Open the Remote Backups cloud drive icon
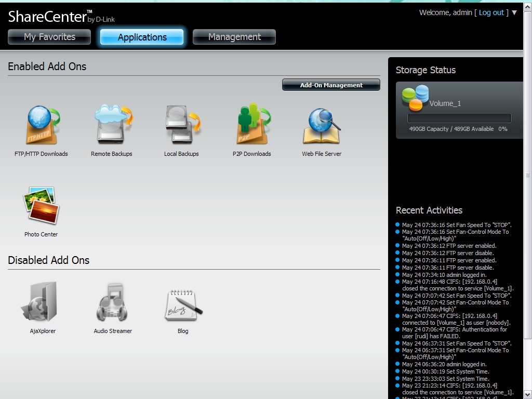Image resolution: width=532 pixels, height=399 pixels. click(x=113, y=124)
